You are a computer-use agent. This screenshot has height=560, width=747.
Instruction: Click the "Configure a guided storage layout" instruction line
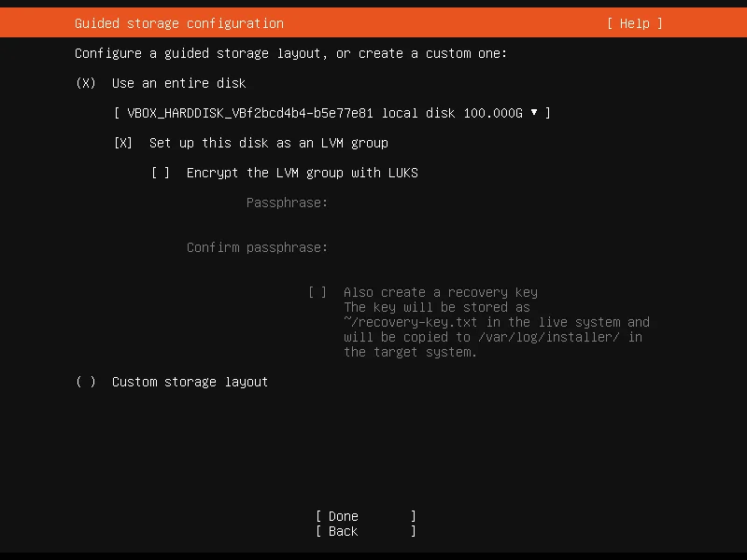[290, 53]
